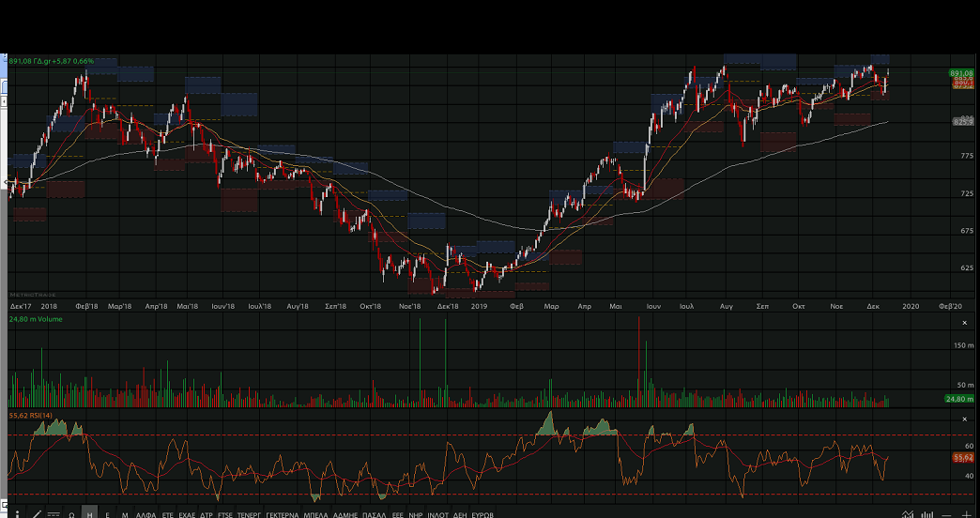Screen dimensions: 980x518
Task: Click the line drawing tool icon
Action: tap(36, 513)
